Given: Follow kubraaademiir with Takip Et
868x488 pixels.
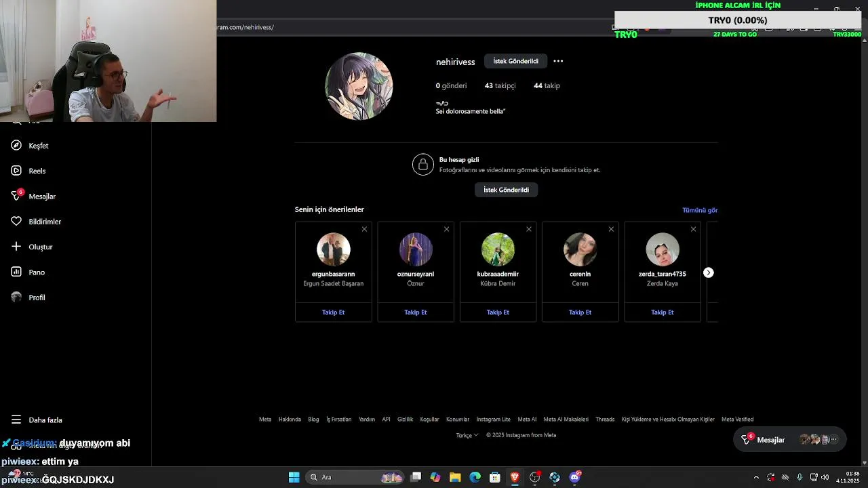Looking at the screenshot, I should coord(498,312).
